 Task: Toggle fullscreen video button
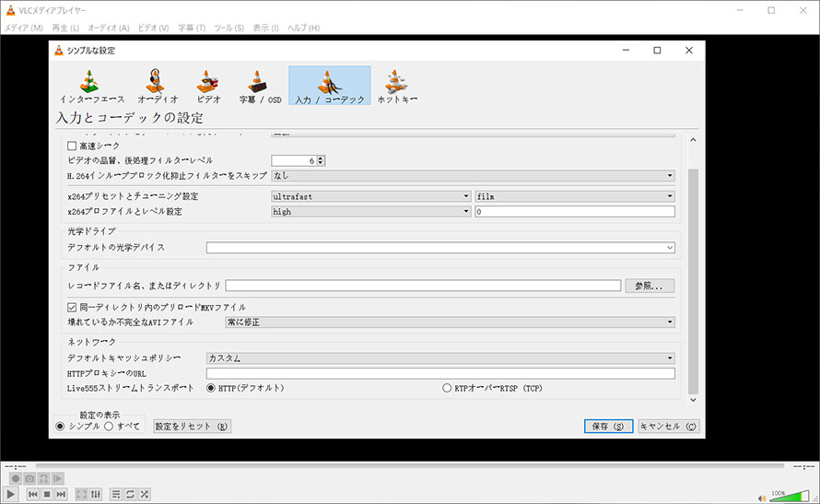coord(82,494)
